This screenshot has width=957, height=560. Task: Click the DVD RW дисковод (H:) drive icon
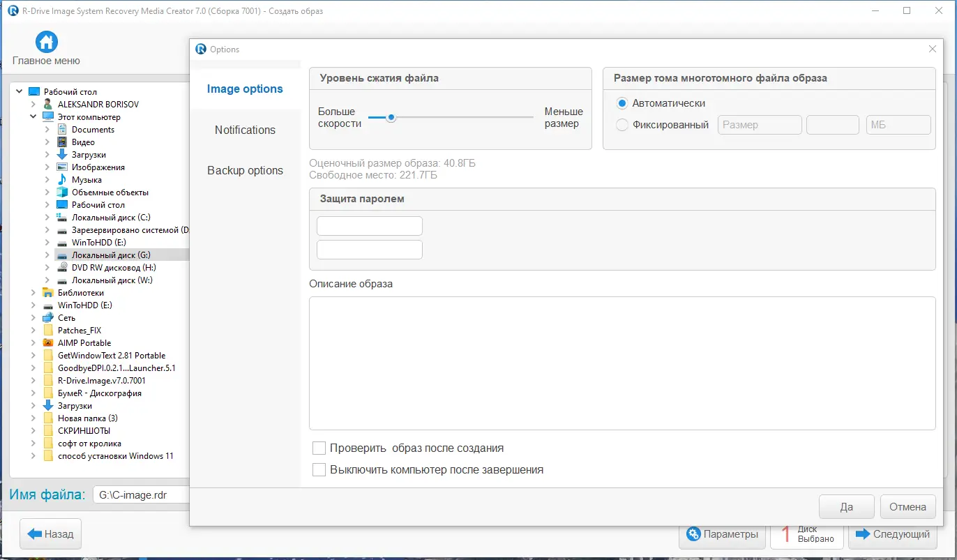[62, 268]
